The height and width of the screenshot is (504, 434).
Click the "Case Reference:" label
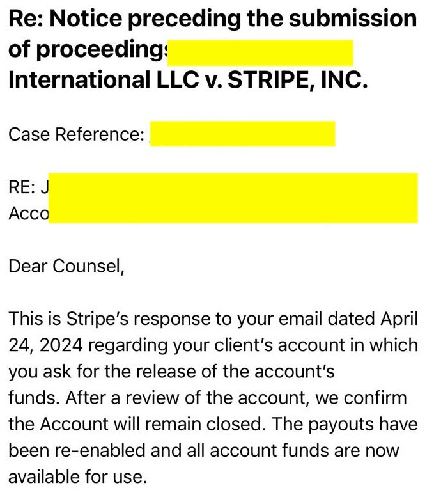click(x=76, y=134)
